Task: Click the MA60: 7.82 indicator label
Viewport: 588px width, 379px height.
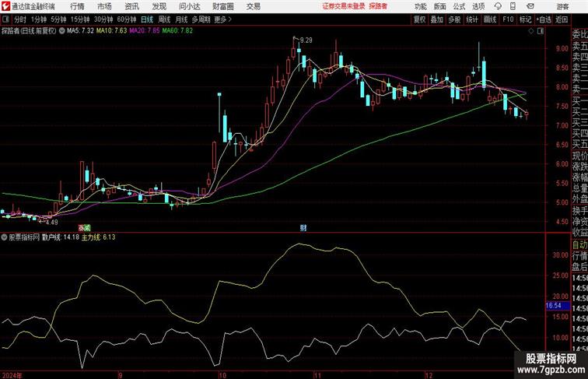Action: (177, 31)
